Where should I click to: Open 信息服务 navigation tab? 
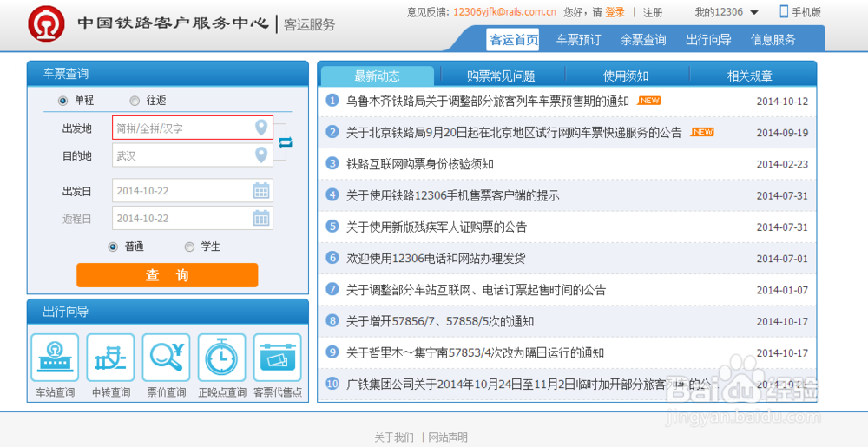[x=773, y=40]
